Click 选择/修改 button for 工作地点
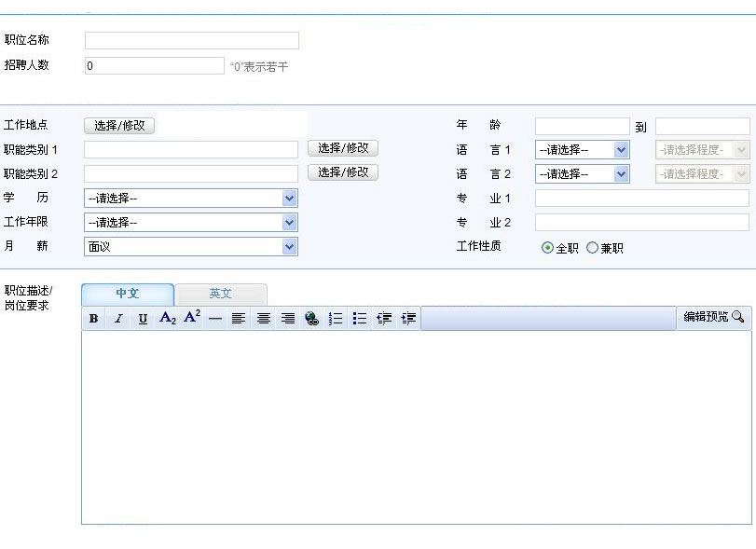756x549 pixels. (119, 125)
